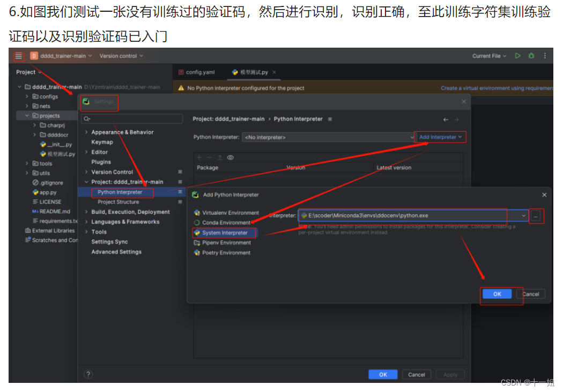Open the Python Interpreter No interpreter combo box

pos(329,138)
